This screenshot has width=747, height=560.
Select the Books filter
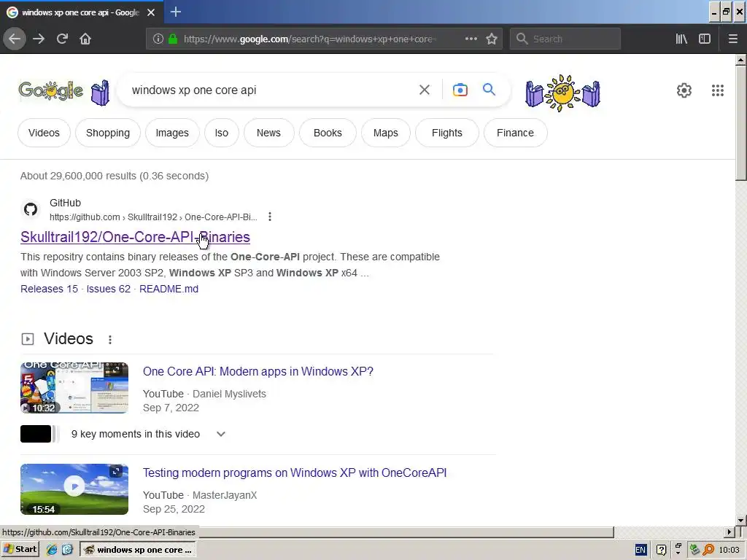click(x=328, y=133)
